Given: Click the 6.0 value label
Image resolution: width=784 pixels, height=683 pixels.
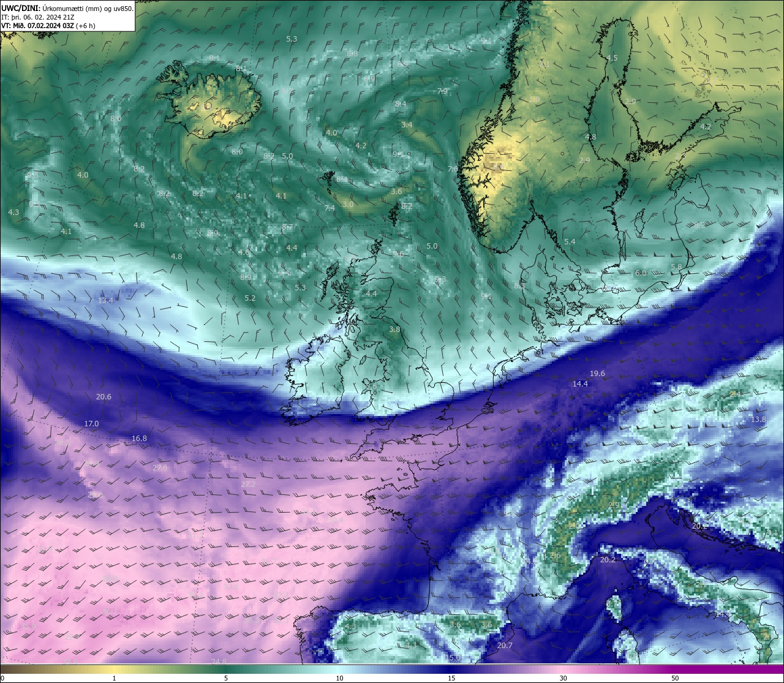Looking at the screenshot, I should click(641, 273).
